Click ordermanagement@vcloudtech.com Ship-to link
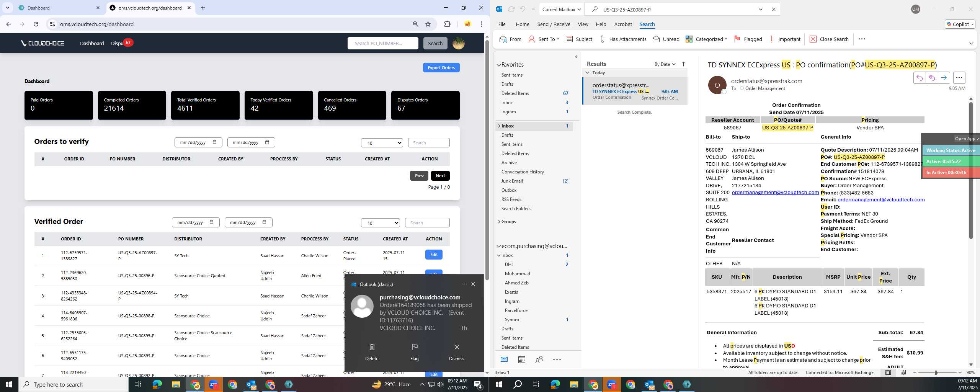This screenshot has height=392, width=980. (x=775, y=193)
